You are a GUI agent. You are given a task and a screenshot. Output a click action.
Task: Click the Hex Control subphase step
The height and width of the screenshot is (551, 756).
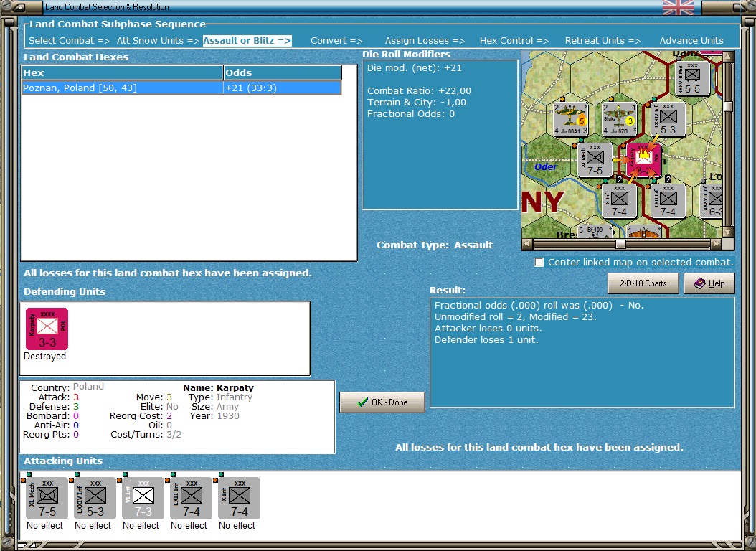point(514,40)
